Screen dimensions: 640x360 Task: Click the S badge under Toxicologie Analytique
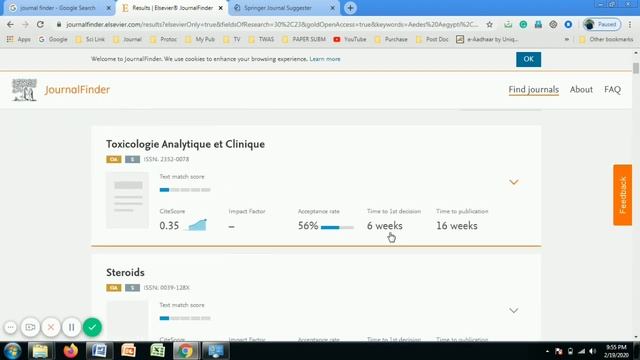point(132,159)
